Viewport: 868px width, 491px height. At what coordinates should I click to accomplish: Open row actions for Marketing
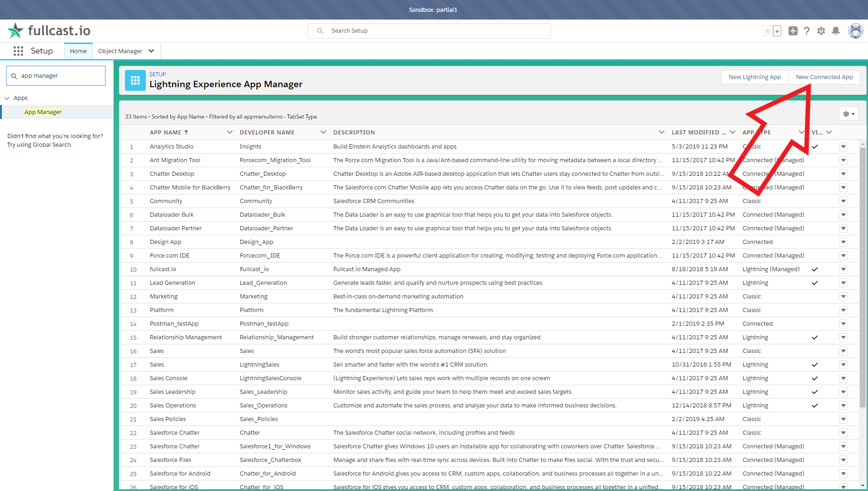click(x=843, y=297)
